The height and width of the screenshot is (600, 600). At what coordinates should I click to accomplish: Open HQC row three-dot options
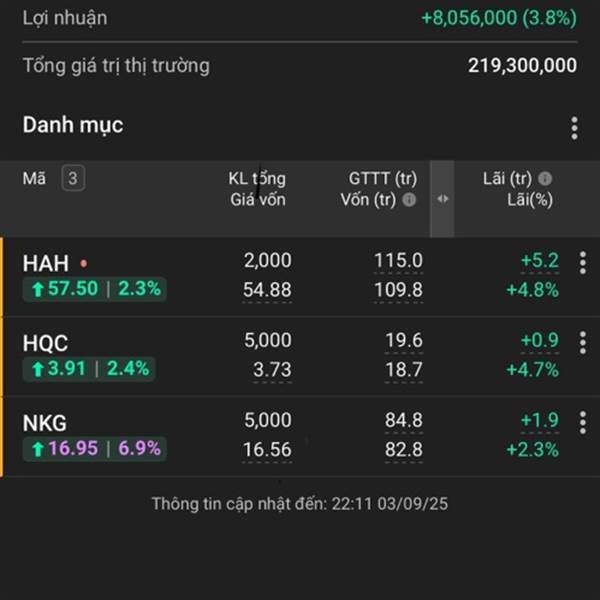click(x=582, y=342)
